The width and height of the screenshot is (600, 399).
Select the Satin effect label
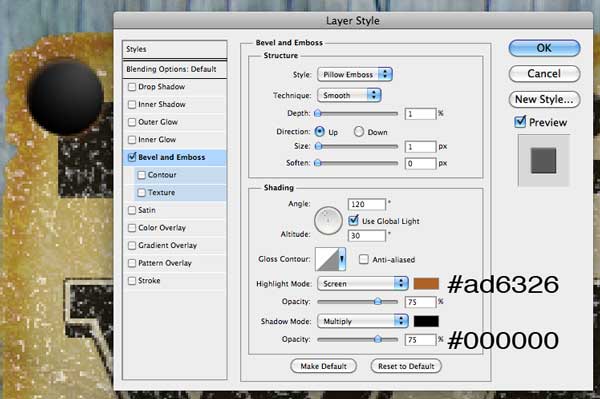147,210
